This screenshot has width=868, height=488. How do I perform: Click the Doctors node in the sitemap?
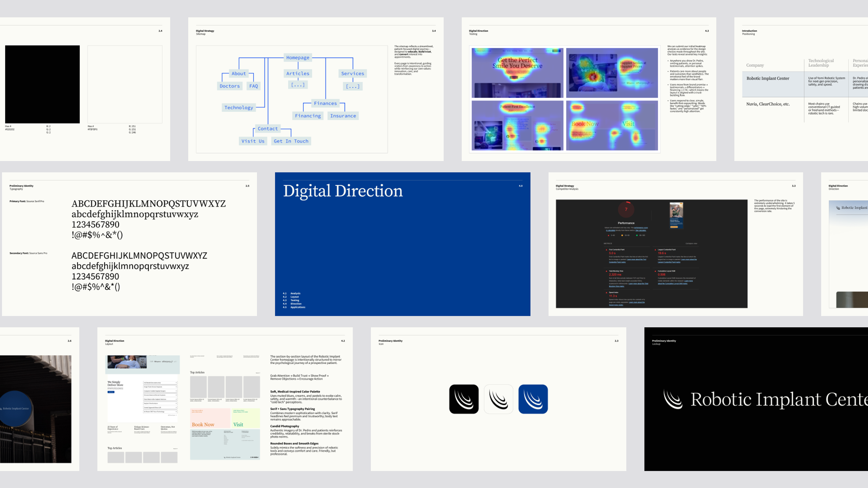230,86
